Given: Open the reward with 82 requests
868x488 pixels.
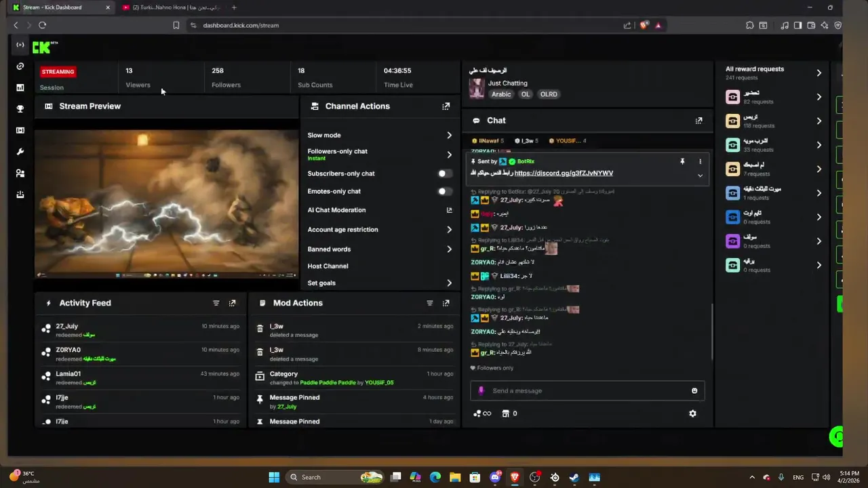Looking at the screenshot, I should click(774, 97).
